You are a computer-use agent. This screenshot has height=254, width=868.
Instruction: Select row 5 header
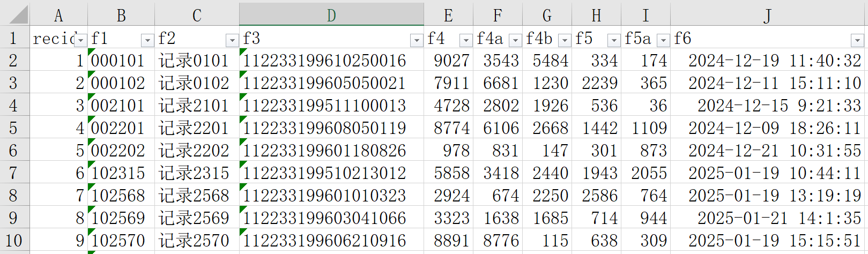(13, 128)
